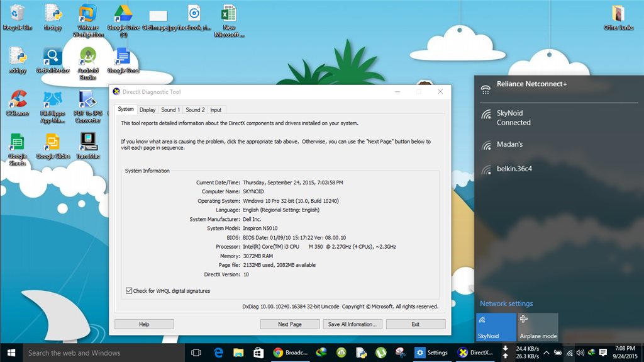Click the Next Page button
Viewport: 644px width, 362px height.
click(x=289, y=324)
